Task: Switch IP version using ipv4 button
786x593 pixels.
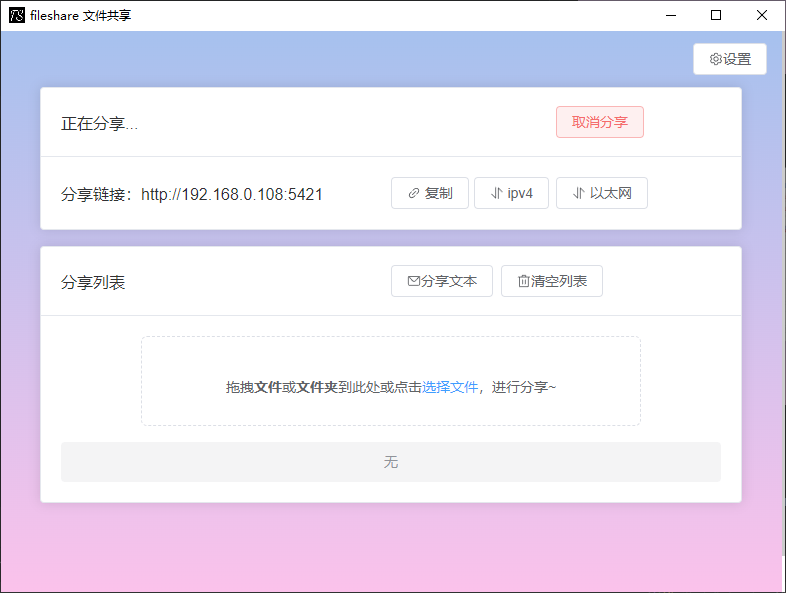Action: pyautogui.click(x=511, y=193)
